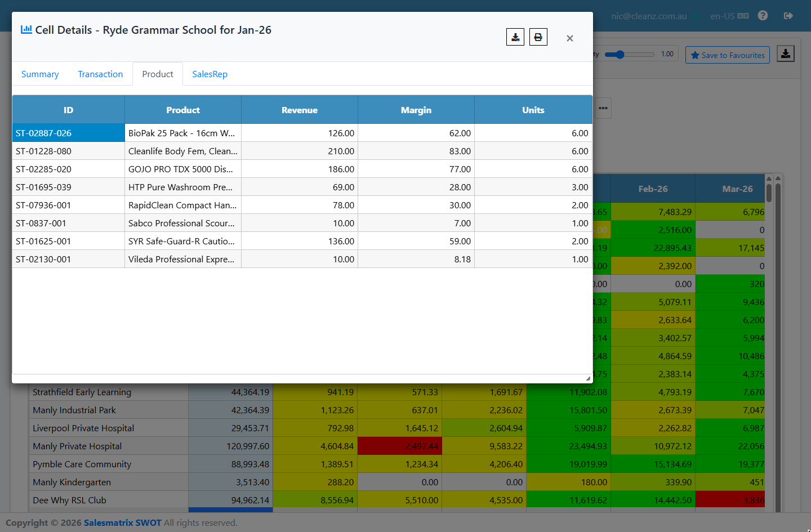This screenshot has height=532, width=811.
Task: Select the ST-02887-026 cell
Action: point(68,133)
